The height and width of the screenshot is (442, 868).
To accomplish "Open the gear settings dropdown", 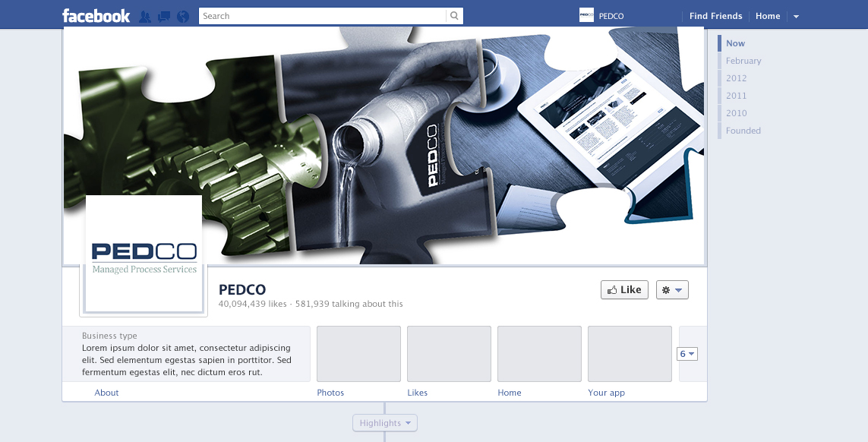I will pos(672,289).
